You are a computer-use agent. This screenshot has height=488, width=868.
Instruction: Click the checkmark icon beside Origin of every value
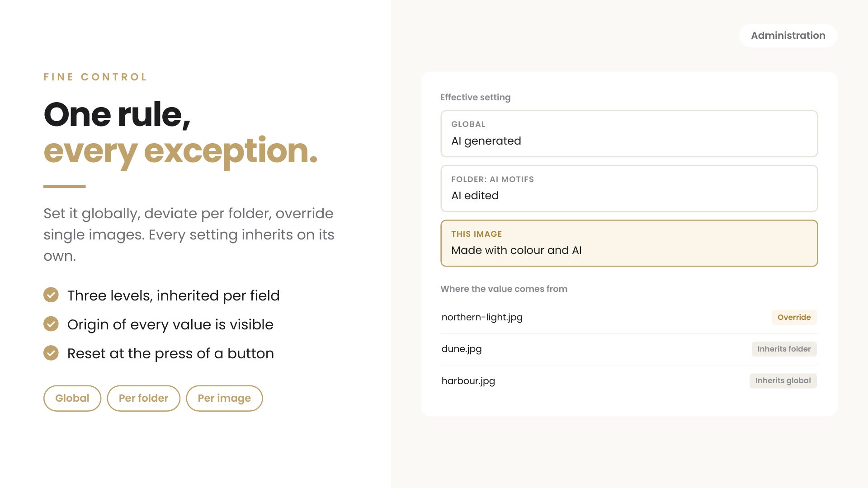click(51, 324)
